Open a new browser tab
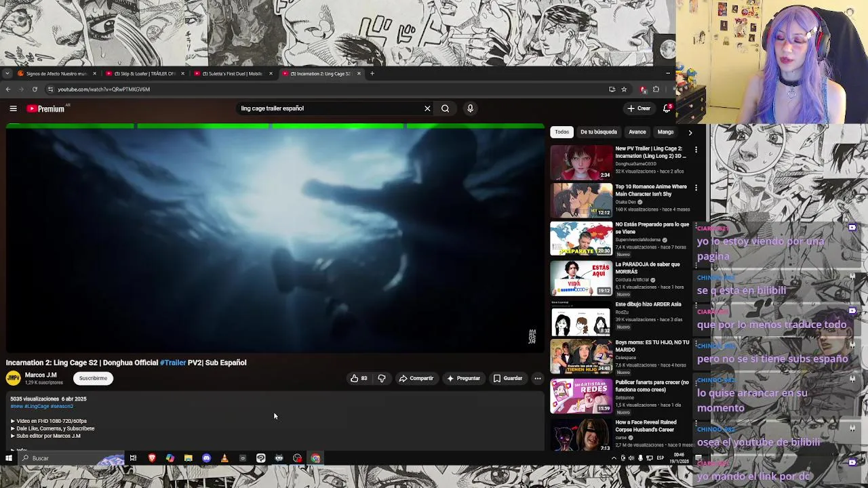 click(x=372, y=73)
